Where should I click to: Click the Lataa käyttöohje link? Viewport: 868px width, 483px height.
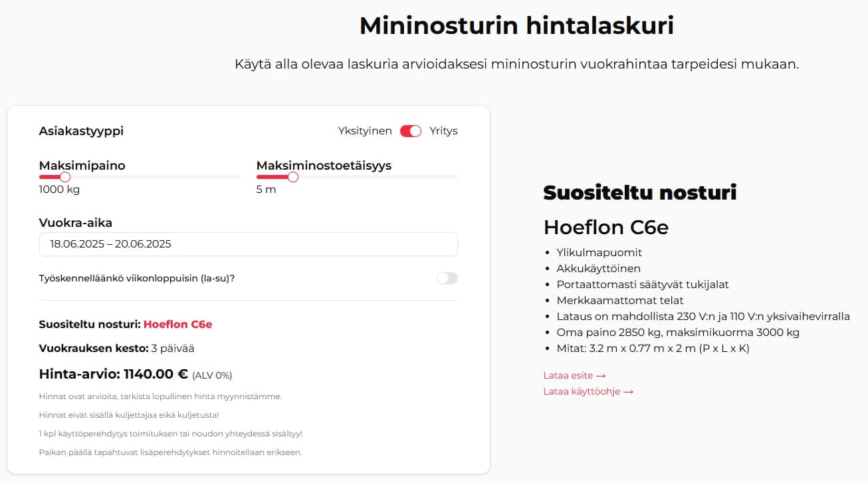click(588, 391)
